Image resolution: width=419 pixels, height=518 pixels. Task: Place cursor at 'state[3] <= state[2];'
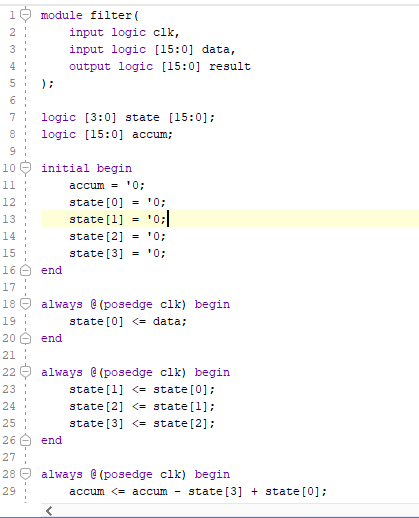(x=142, y=423)
